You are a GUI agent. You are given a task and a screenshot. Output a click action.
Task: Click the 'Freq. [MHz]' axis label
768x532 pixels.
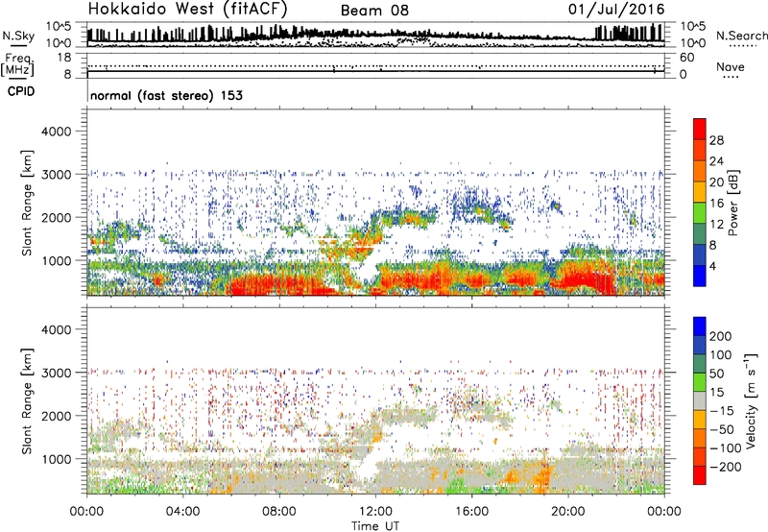click(x=18, y=65)
